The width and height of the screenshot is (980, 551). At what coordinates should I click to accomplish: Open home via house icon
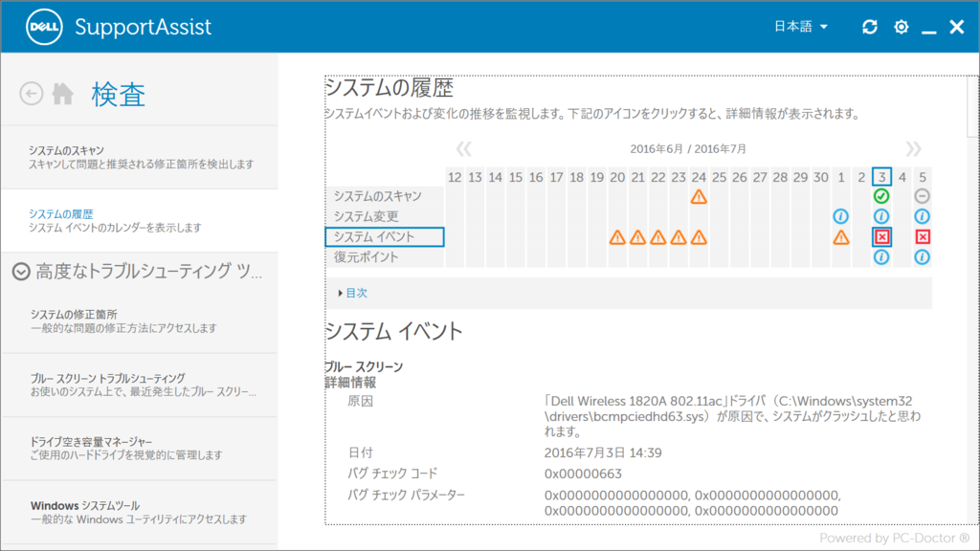point(62,94)
